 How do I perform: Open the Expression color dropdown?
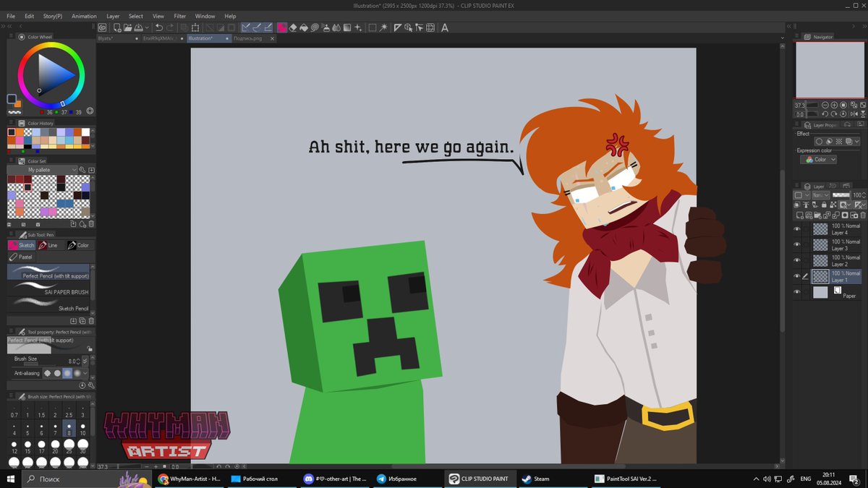point(819,160)
